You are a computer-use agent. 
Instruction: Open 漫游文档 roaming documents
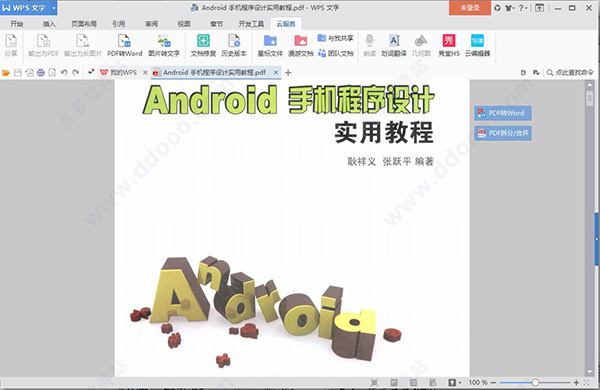click(x=301, y=45)
